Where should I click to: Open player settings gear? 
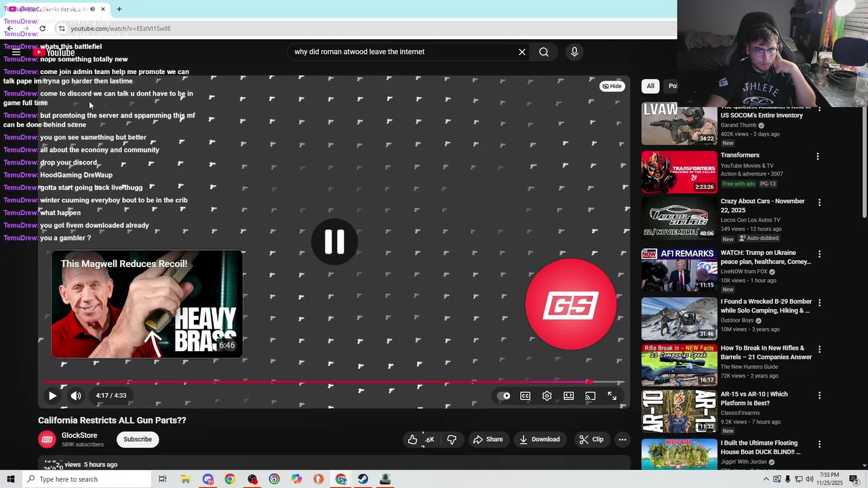coord(547,396)
